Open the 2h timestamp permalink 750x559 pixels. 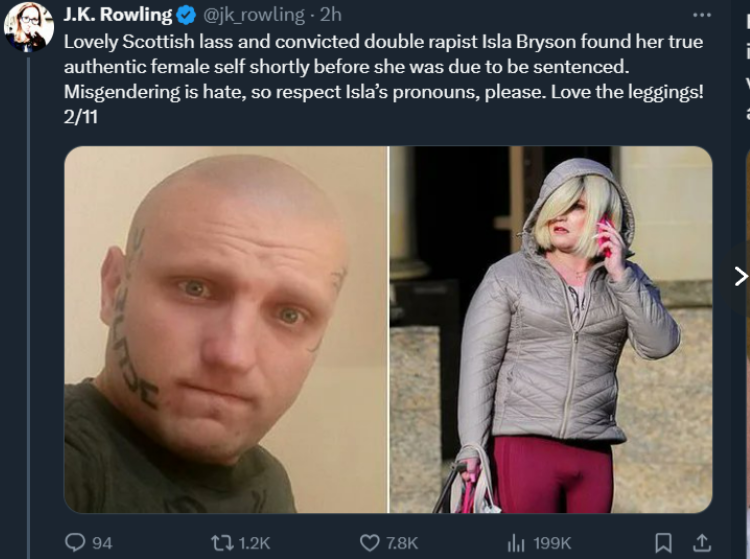coord(331,15)
